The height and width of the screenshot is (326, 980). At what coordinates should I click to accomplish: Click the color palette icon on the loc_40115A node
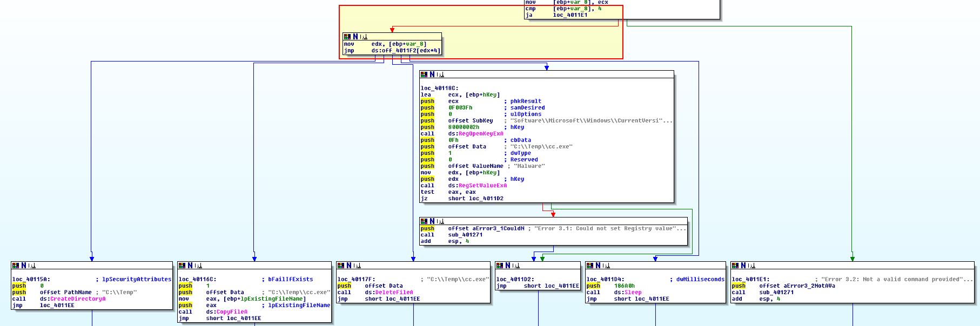[x=16, y=266]
